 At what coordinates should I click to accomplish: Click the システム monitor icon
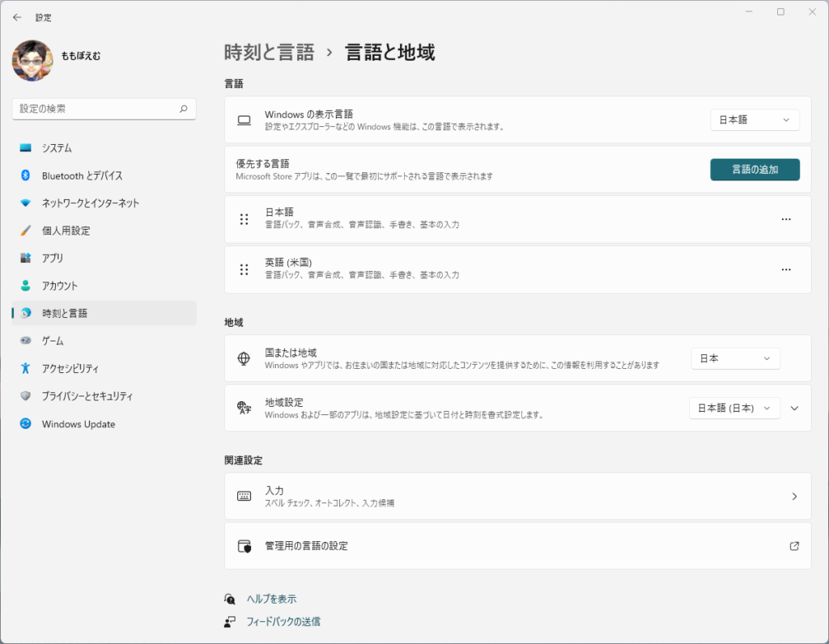[25, 148]
